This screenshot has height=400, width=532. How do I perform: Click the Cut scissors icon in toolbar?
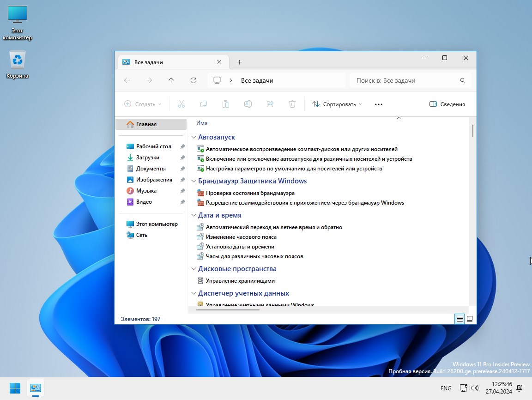click(x=181, y=104)
